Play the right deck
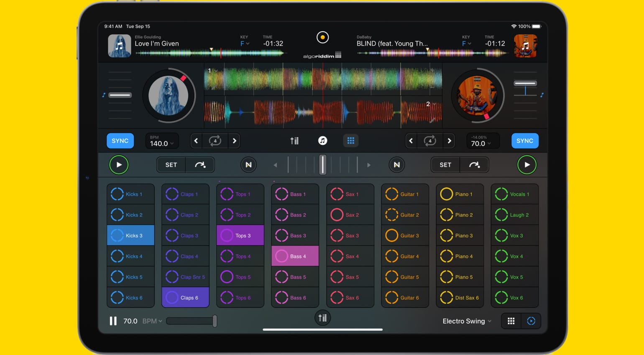This screenshot has width=644, height=355. point(527,165)
